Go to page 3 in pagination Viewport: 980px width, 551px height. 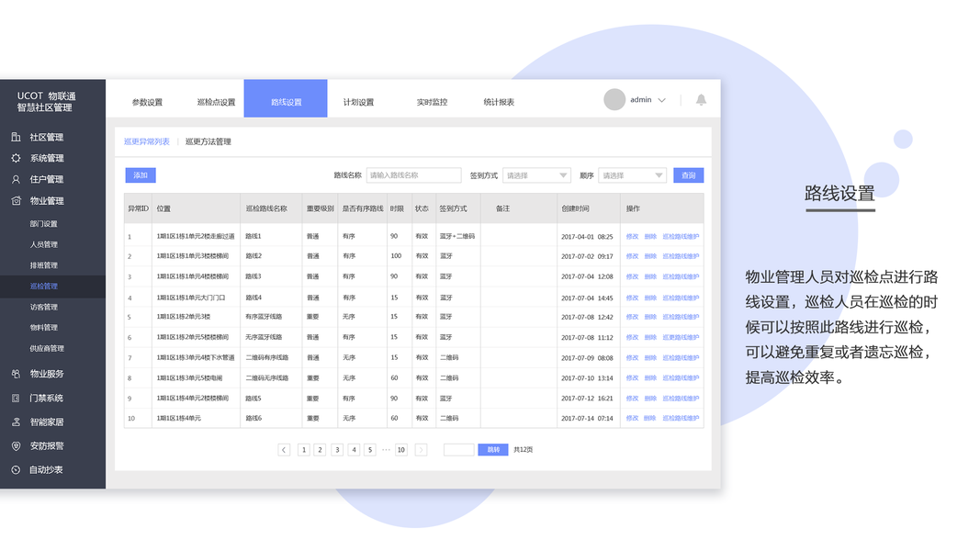coord(337,450)
